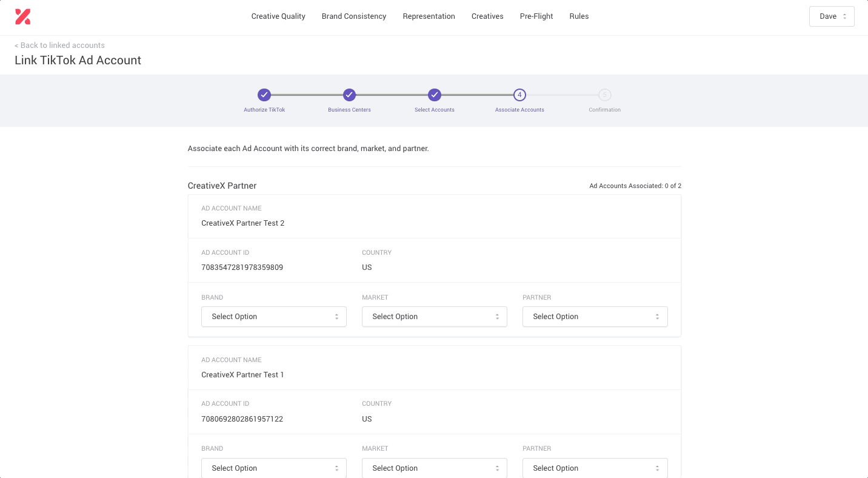This screenshot has width=868, height=478.
Task: Click country US for Partner Test 2
Action: coord(367,268)
